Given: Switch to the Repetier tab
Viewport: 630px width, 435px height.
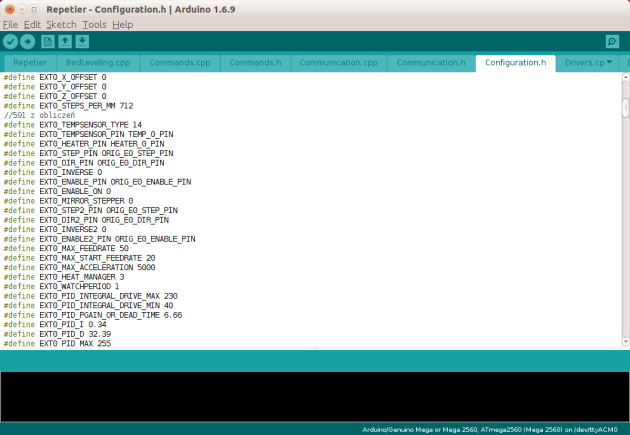Looking at the screenshot, I should (30, 63).
